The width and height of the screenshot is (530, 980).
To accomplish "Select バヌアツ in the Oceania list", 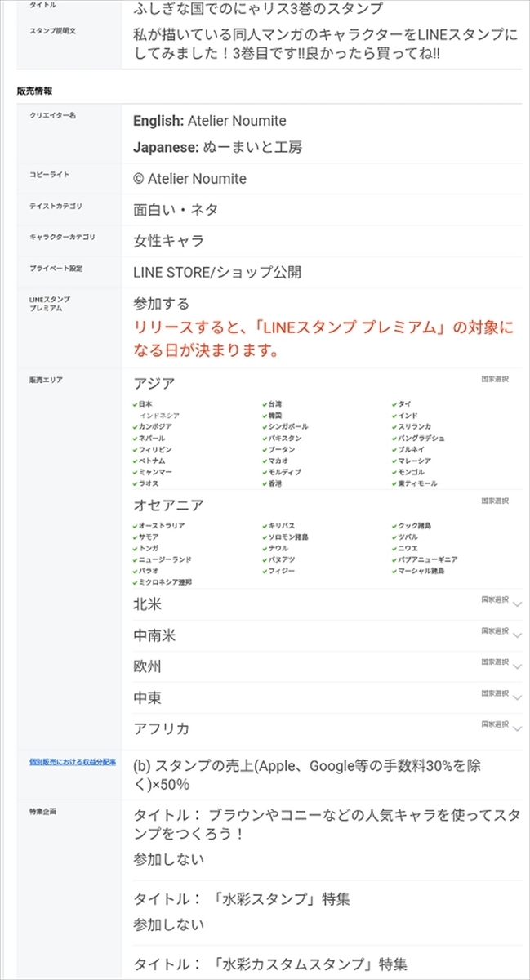I will coord(279,560).
